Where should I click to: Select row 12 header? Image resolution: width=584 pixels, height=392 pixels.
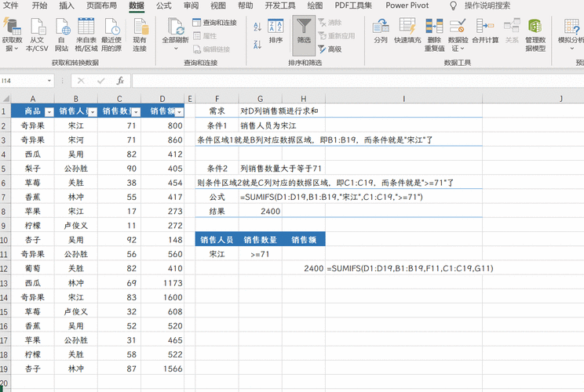click(5, 269)
